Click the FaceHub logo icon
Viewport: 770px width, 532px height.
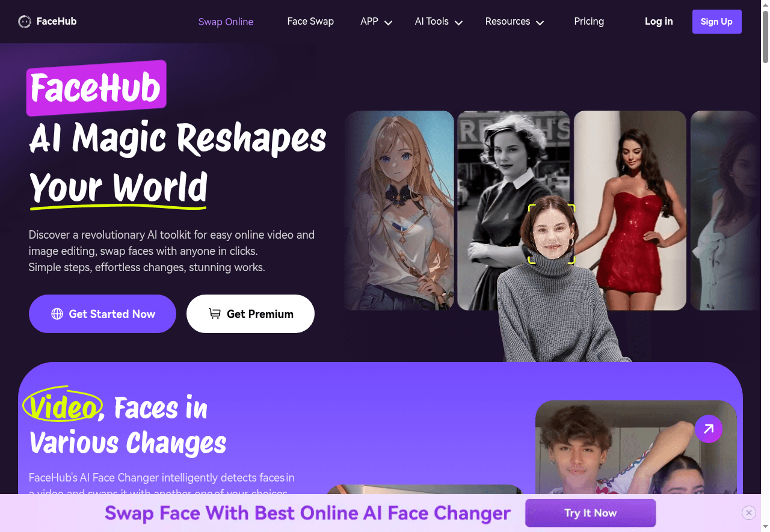[25, 22]
